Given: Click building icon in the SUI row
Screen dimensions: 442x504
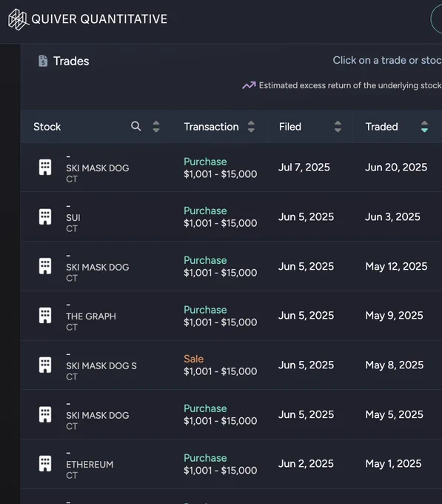Looking at the screenshot, I should (x=45, y=216).
